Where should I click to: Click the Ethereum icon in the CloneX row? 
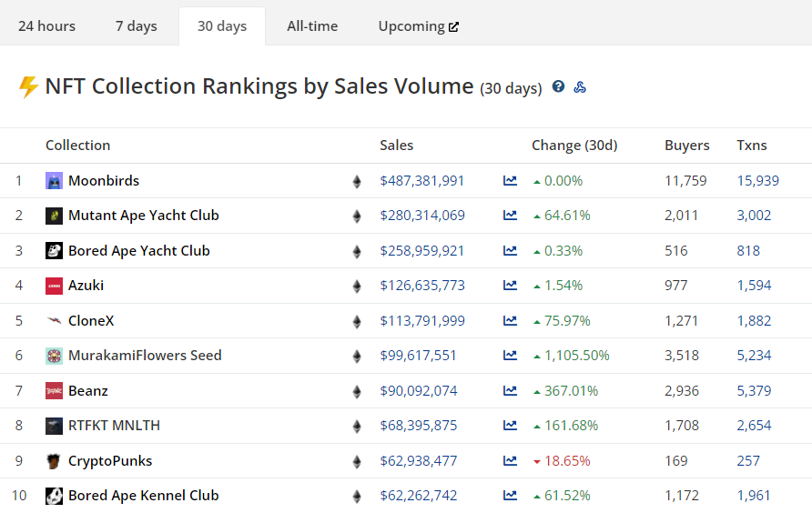357,321
